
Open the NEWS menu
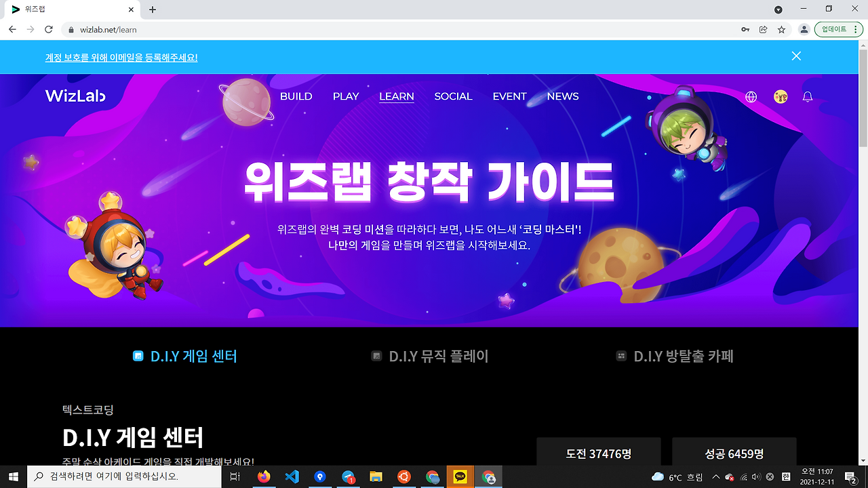point(563,96)
